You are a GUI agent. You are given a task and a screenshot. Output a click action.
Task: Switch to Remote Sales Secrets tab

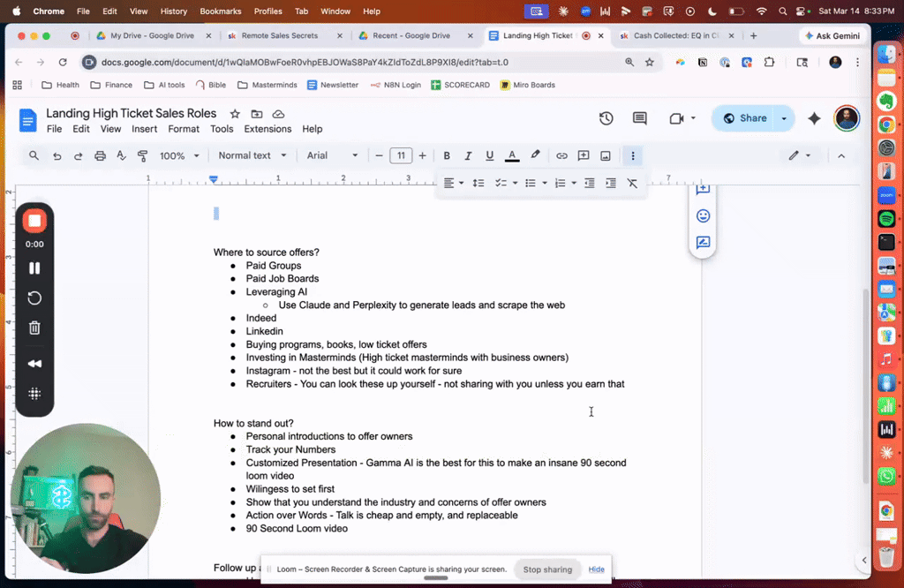280,35
